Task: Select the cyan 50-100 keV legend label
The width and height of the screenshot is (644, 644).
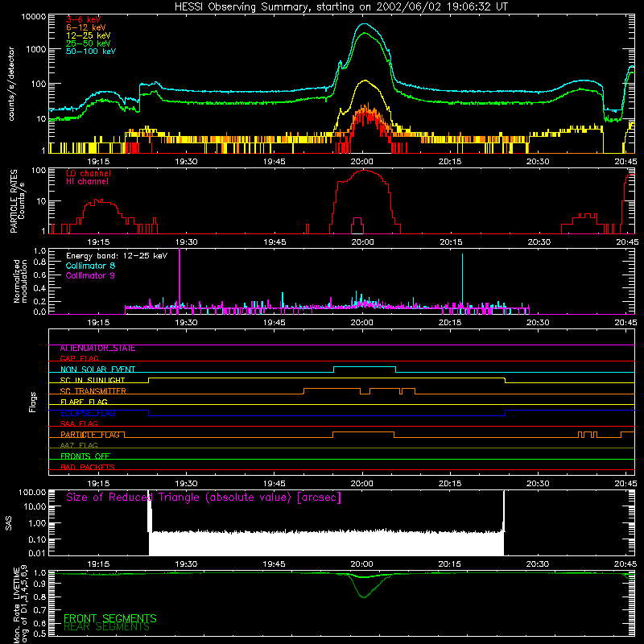Action: (x=91, y=52)
